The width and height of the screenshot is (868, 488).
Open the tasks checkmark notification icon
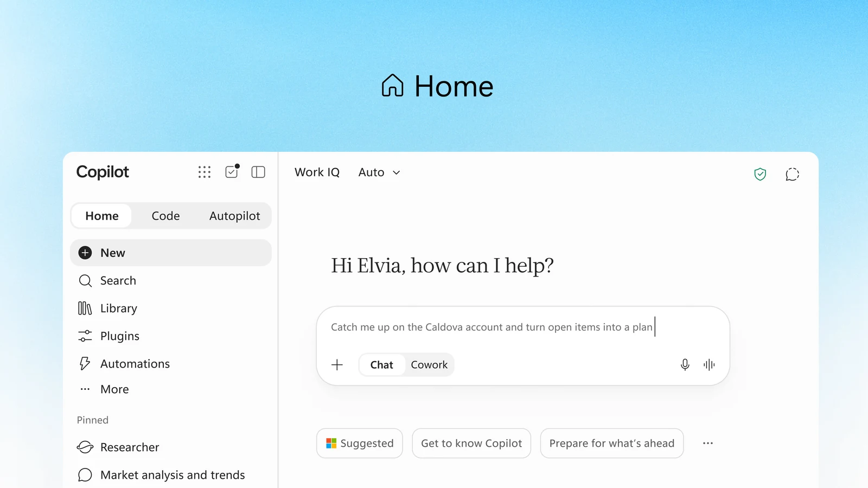point(232,171)
